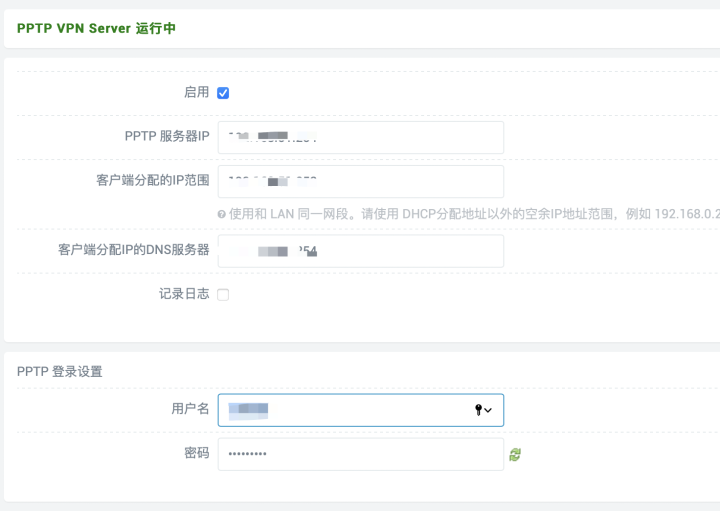
Task: Click the PPTP 服务器IP label
Action: click(166, 136)
